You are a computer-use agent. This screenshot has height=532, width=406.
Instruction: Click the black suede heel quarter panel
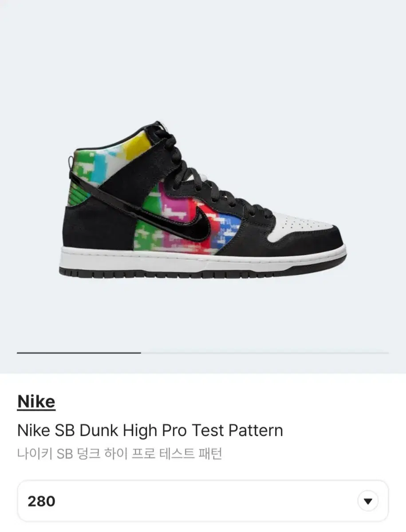click(x=98, y=226)
